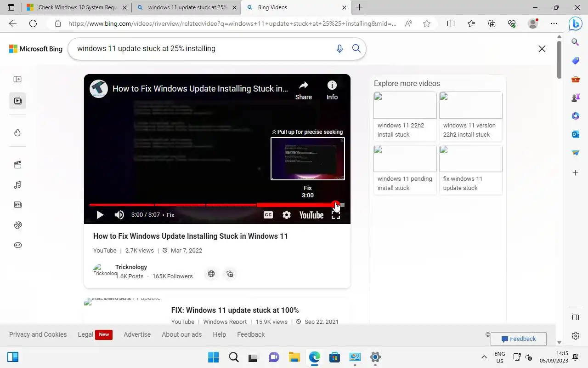Click the blue Feedback button
This screenshot has height=368, width=588.
(519, 339)
